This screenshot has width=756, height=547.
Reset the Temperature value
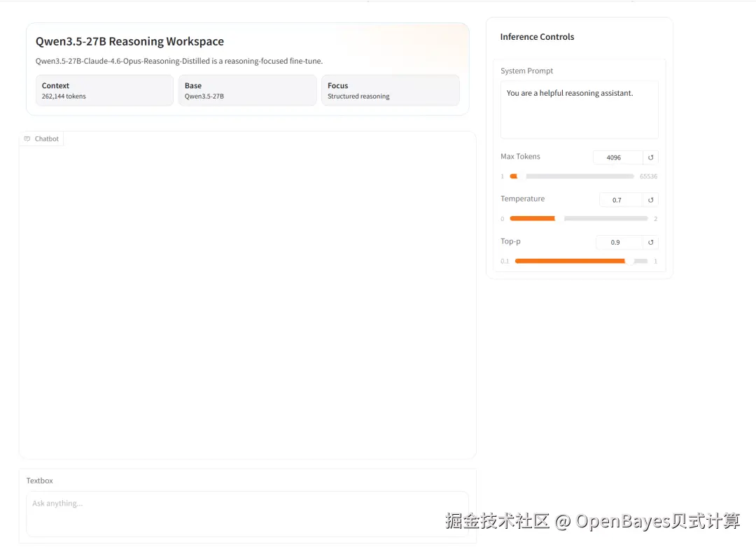tap(650, 200)
